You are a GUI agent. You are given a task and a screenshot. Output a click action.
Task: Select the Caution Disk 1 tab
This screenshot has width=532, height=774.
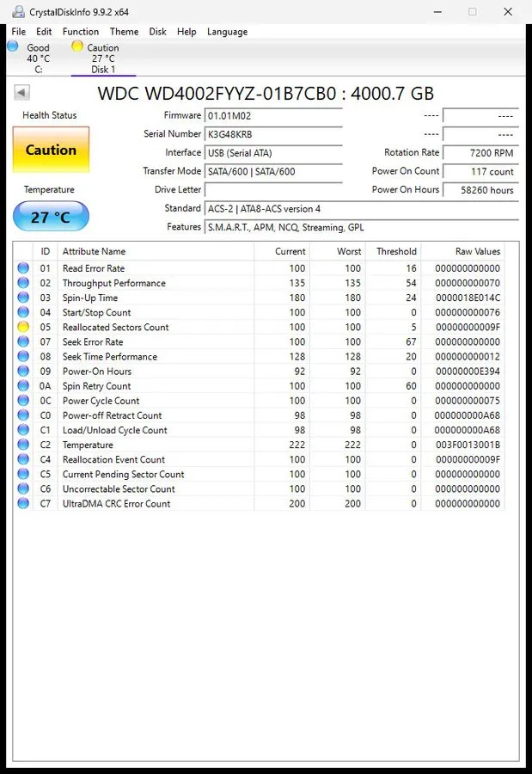103,58
